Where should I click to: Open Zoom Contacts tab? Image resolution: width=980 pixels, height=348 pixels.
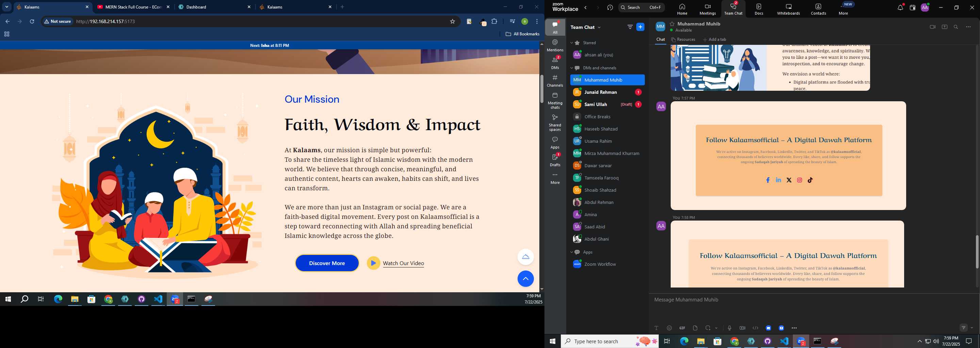click(818, 9)
